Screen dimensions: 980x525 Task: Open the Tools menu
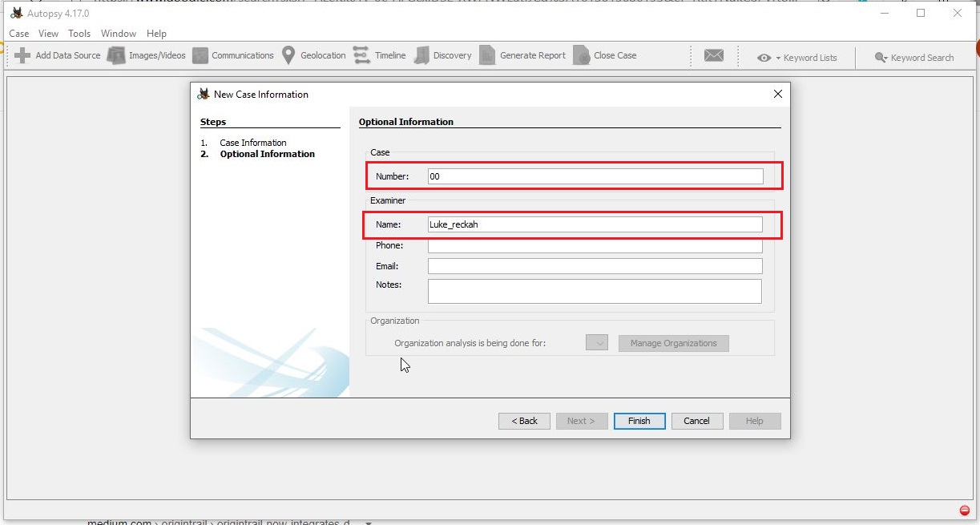(x=79, y=34)
